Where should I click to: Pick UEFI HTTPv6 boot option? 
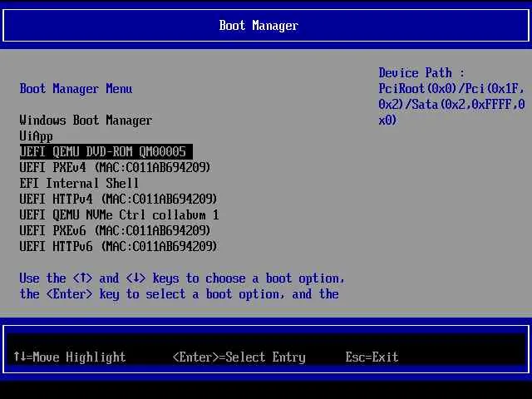118,247
